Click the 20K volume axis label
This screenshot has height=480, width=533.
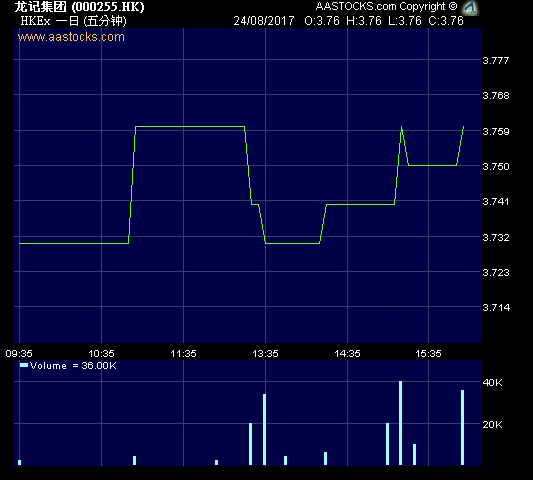[x=492, y=424]
